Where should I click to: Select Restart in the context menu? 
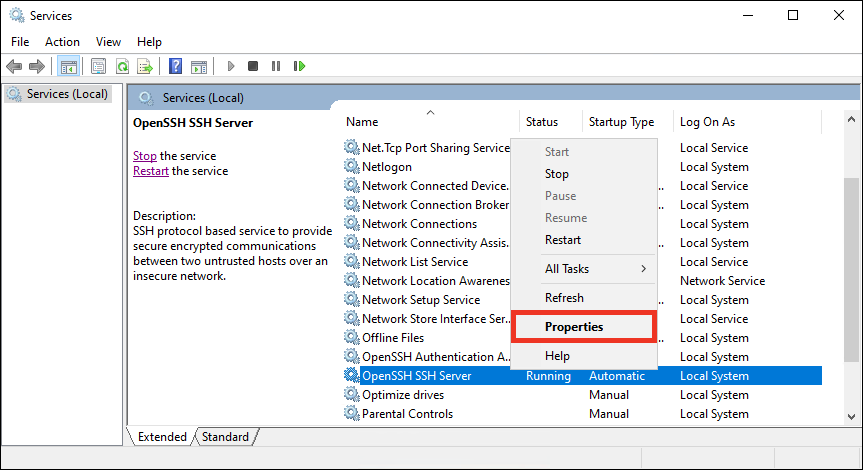(562, 240)
